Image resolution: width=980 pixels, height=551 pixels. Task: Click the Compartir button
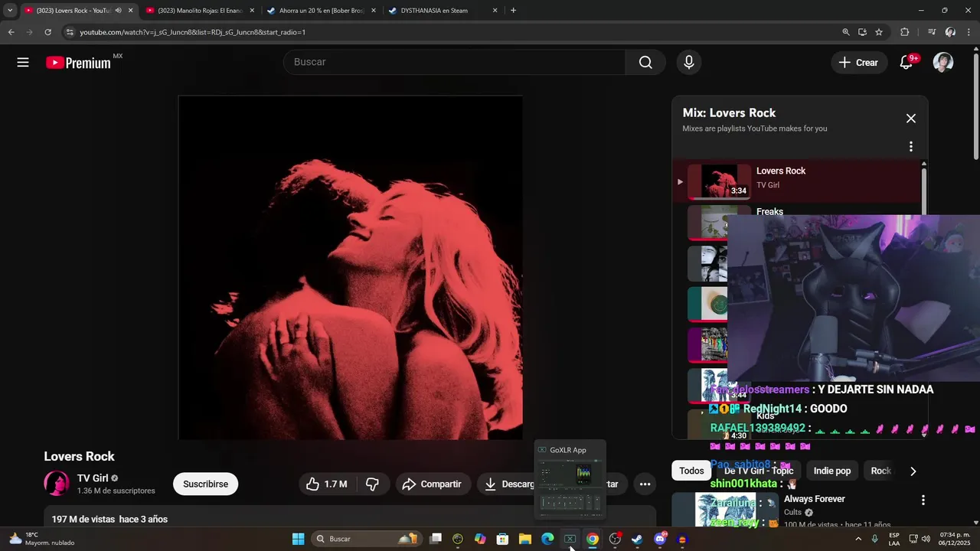pos(432,484)
